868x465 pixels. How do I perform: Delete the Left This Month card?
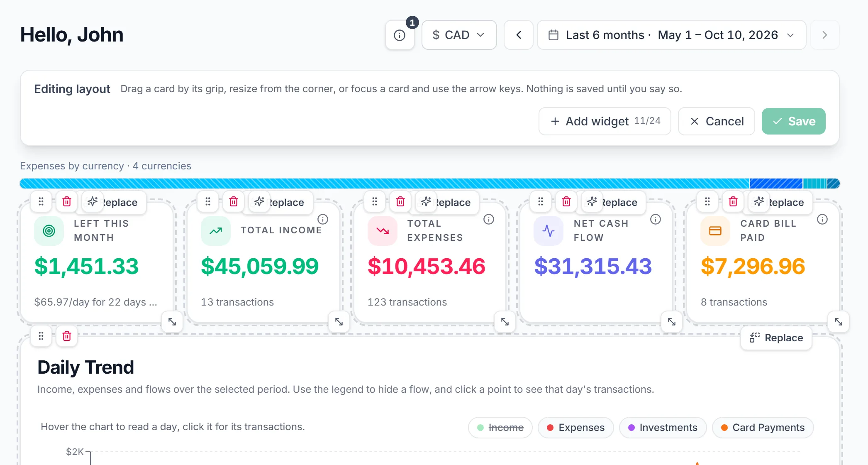pos(67,202)
